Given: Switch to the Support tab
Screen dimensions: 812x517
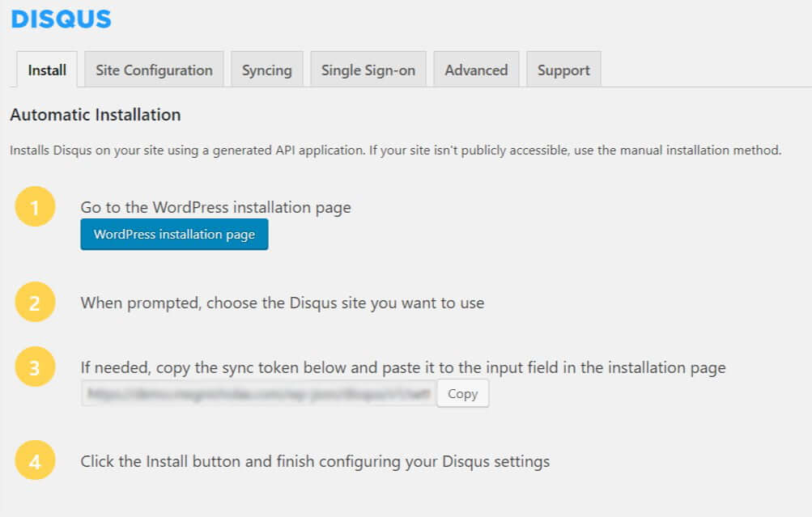Looking at the screenshot, I should [x=563, y=70].
